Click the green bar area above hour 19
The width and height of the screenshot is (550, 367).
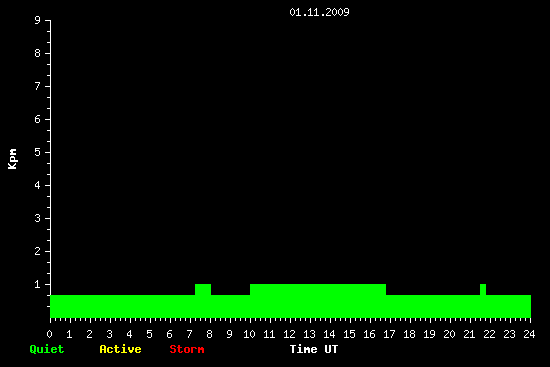(x=429, y=306)
